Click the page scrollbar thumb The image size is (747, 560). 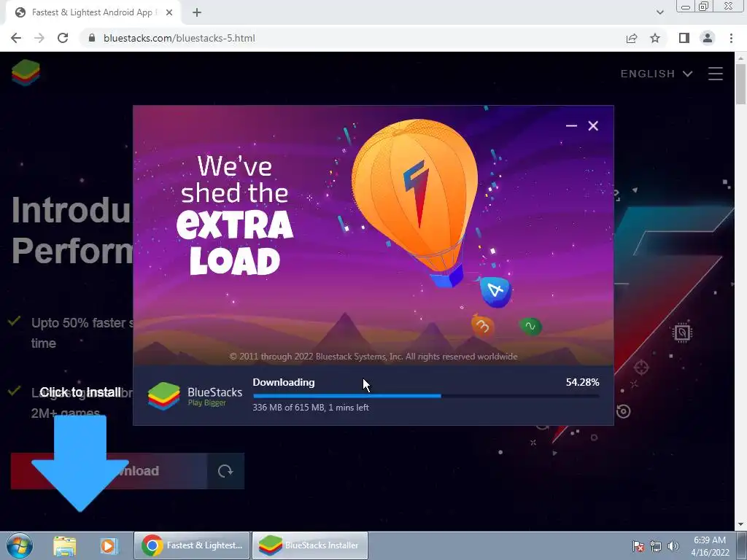pyautogui.click(x=741, y=84)
